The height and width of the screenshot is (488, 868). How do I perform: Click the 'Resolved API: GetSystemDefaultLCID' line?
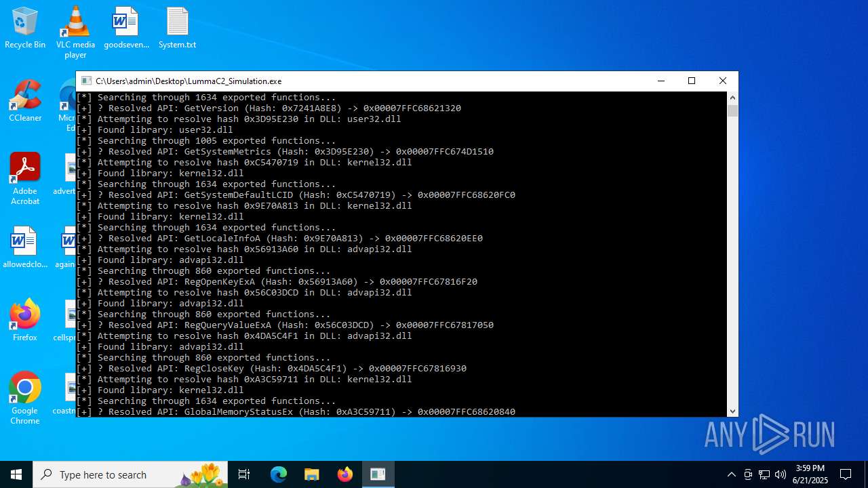[x=296, y=195]
